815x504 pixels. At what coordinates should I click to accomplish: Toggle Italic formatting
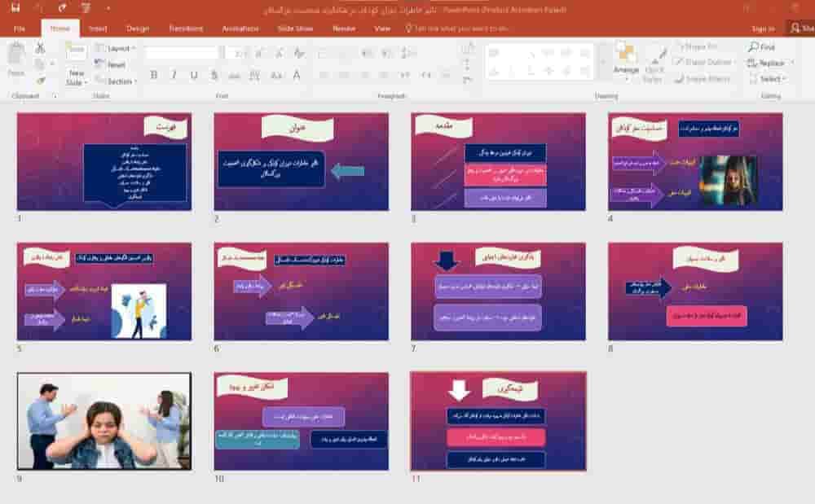point(174,75)
